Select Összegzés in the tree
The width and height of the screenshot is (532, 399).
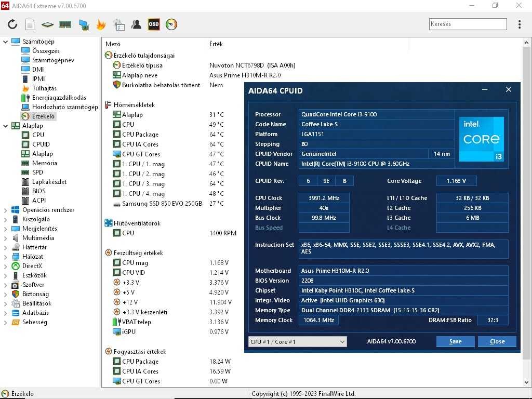click(46, 51)
